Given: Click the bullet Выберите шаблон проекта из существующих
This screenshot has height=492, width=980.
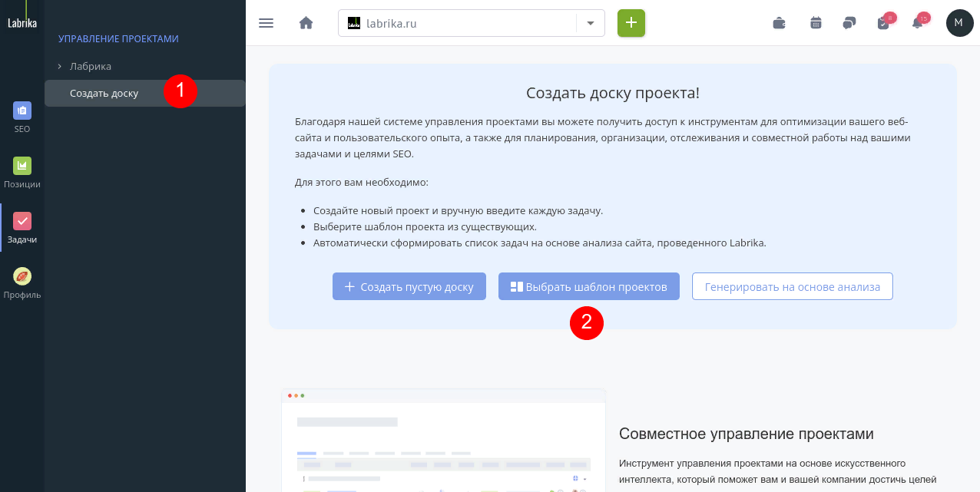Looking at the screenshot, I should [x=425, y=227].
